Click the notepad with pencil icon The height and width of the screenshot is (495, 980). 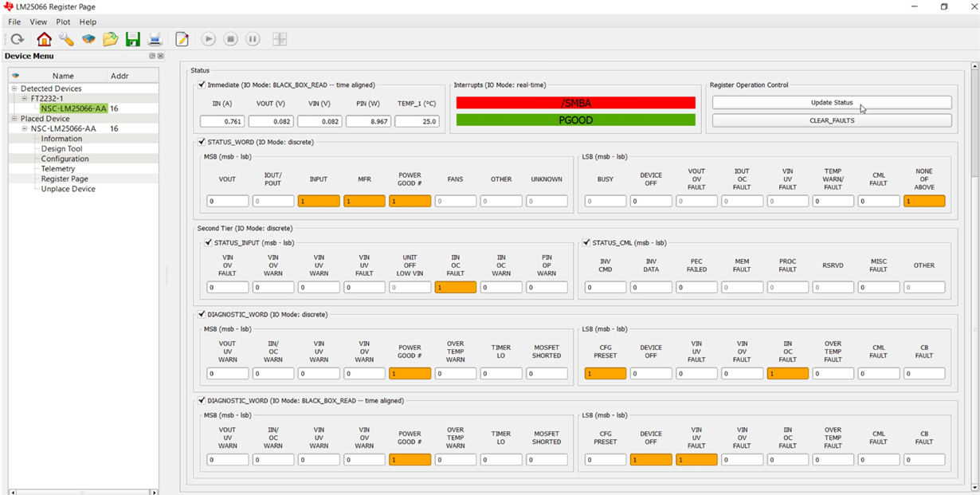182,39
